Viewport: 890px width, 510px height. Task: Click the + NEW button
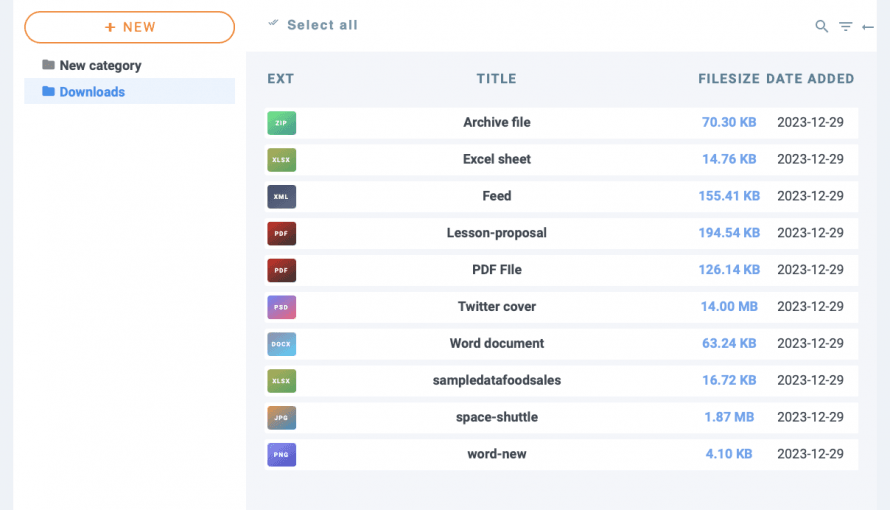tap(130, 27)
